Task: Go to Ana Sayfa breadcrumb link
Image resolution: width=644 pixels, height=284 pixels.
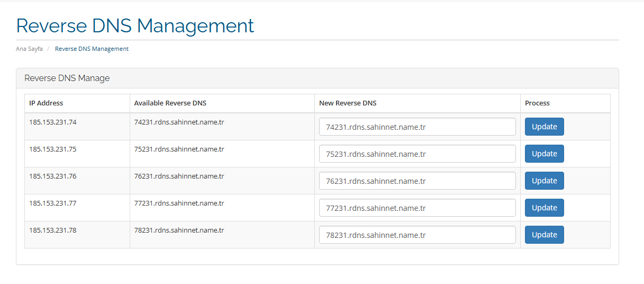Action: 29,49
